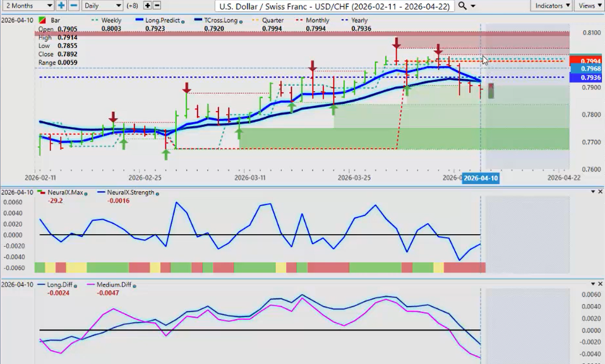Toggle the Medium.Diff legend entry

tap(112, 285)
